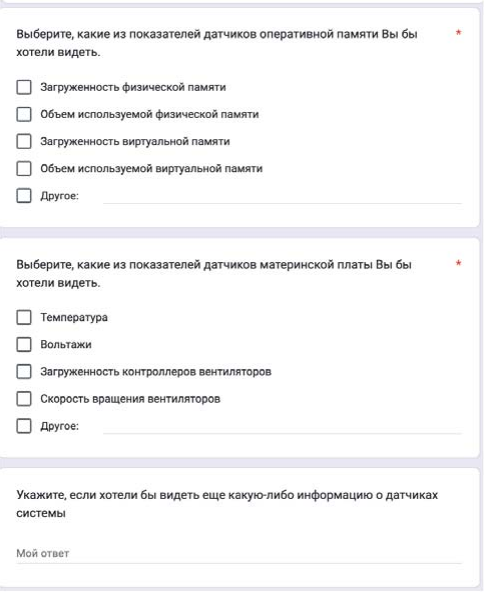Image resolution: width=485 pixels, height=592 pixels.
Task: Click label 'Скорость вращения вентиляторов'
Action: click(130, 399)
